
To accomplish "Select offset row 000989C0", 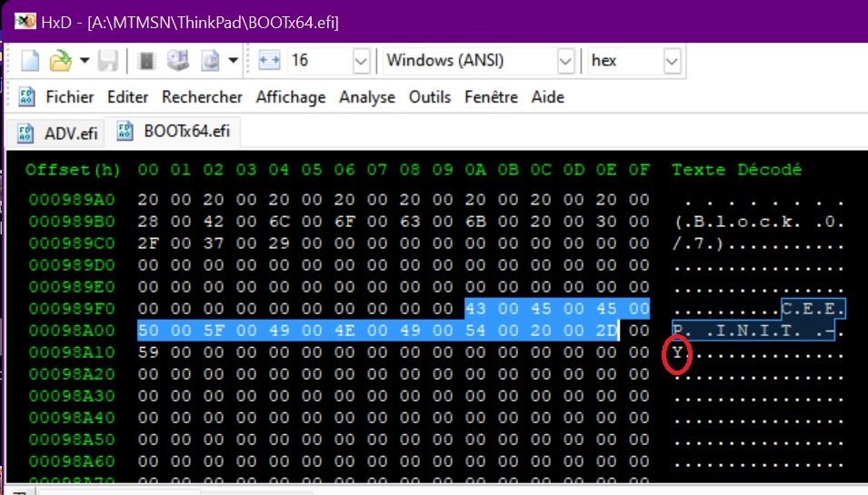I will click(72, 243).
